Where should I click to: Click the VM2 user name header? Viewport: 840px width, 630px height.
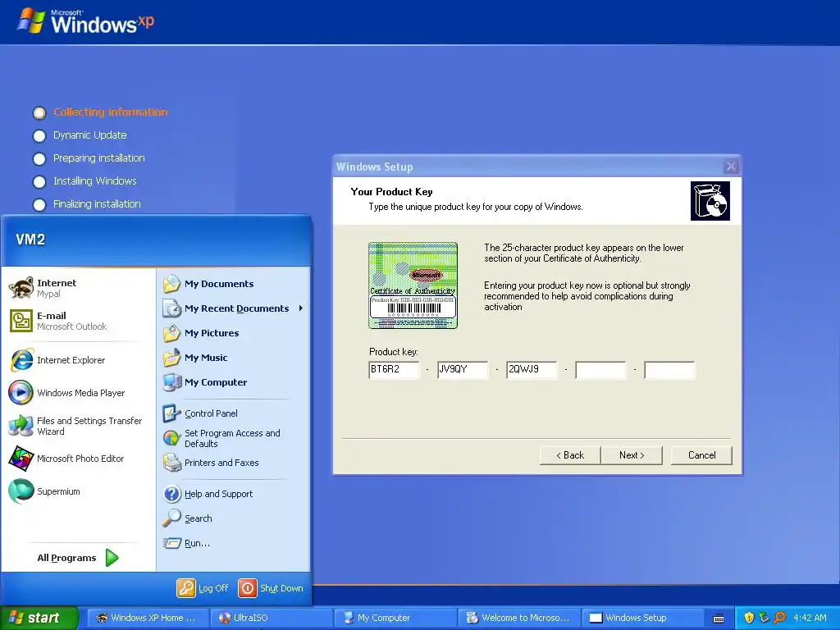tap(30, 240)
